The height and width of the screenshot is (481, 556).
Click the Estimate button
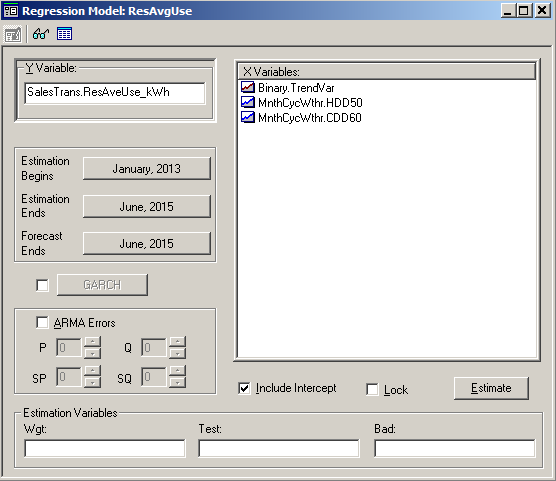(491, 388)
